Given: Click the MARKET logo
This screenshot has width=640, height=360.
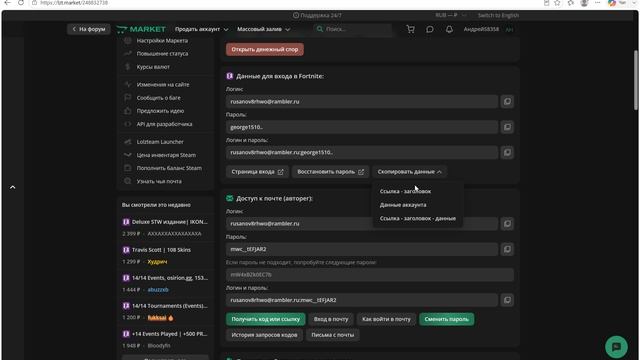Looking at the screenshot, I should click(x=141, y=29).
